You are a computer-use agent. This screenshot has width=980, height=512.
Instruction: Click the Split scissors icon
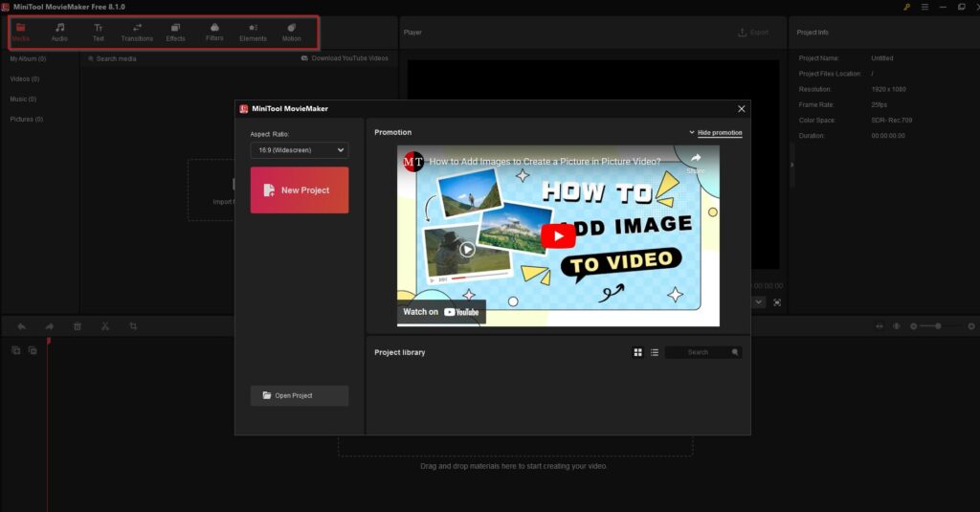(x=105, y=326)
